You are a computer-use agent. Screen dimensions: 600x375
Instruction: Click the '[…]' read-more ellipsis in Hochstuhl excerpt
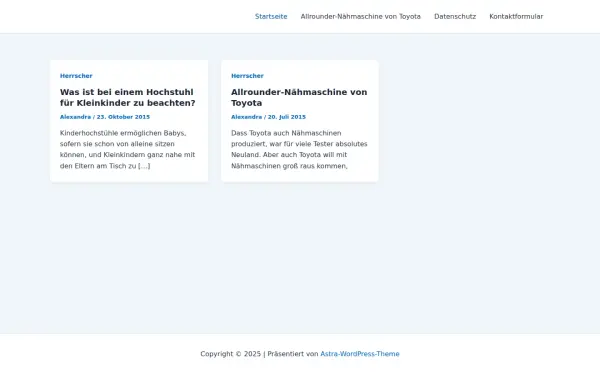click(144, 166)
